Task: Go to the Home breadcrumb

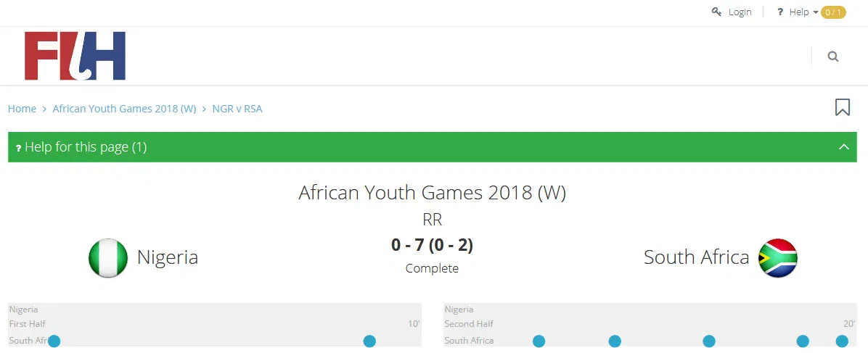Action: [x=22, y=109]
